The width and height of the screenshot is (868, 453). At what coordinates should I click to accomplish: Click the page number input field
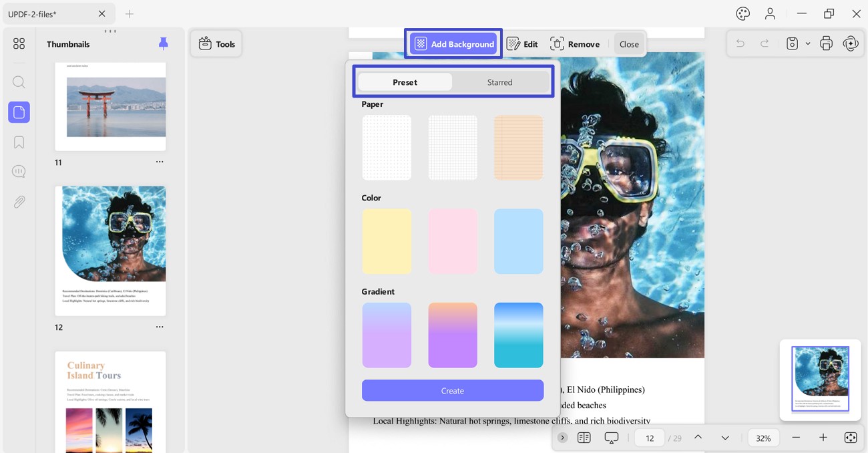click(x=650, y=438)
